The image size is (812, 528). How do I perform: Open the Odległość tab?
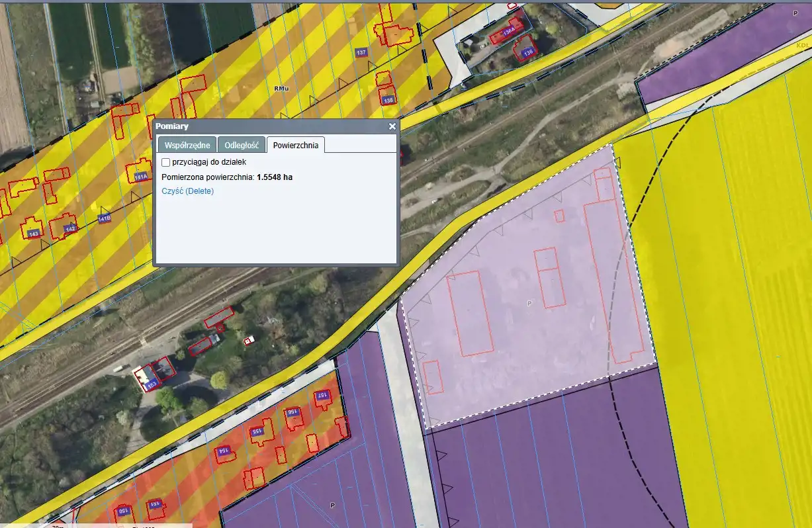(x=242, y=145)
